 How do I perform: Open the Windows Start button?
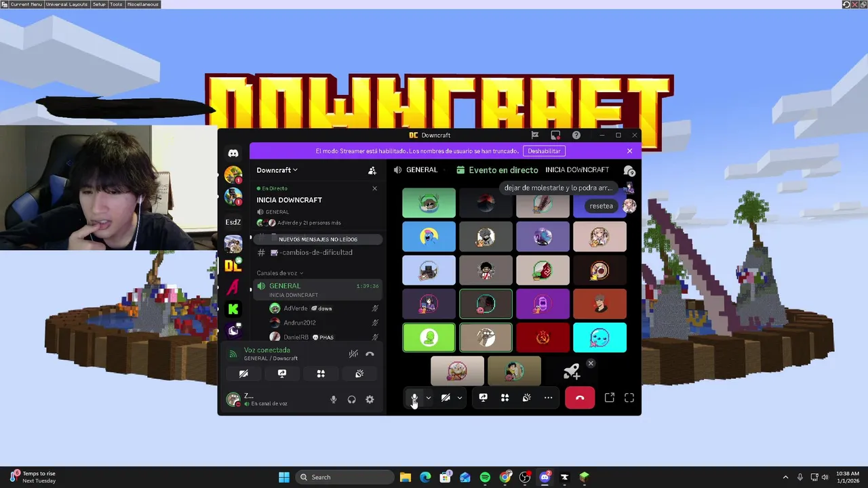[x=284, y=477]
